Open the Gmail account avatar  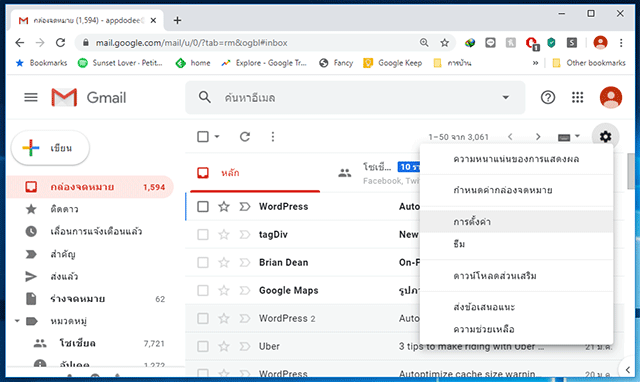tap(611, 98)
